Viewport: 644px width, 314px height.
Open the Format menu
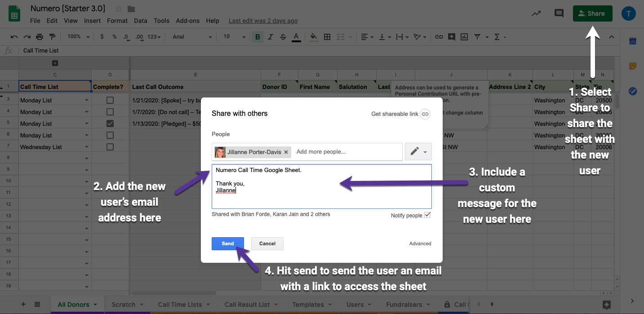point(117,21)
